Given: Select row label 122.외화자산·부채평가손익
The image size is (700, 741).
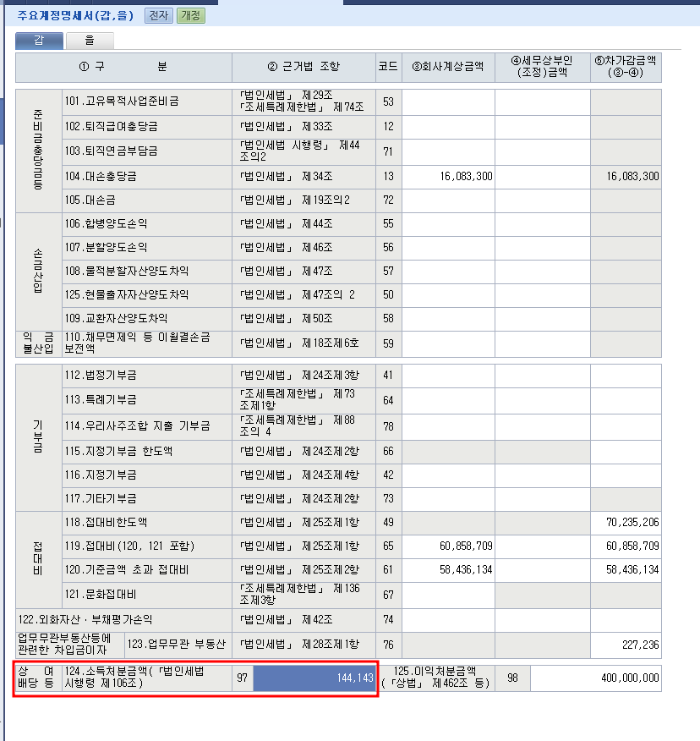Looking at the screenshot, I should [x=123, y=620].
